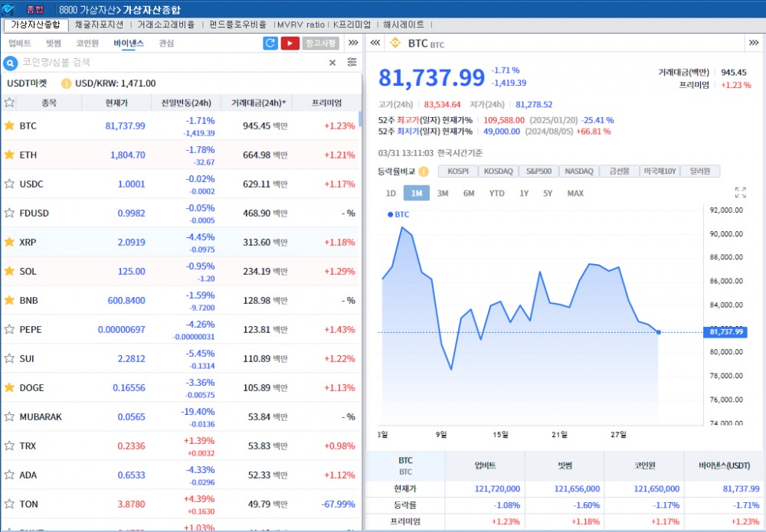Switch to the 업비트 exchange tab
The height and width of the screenshot is (532, 766).
click(19, 44)
